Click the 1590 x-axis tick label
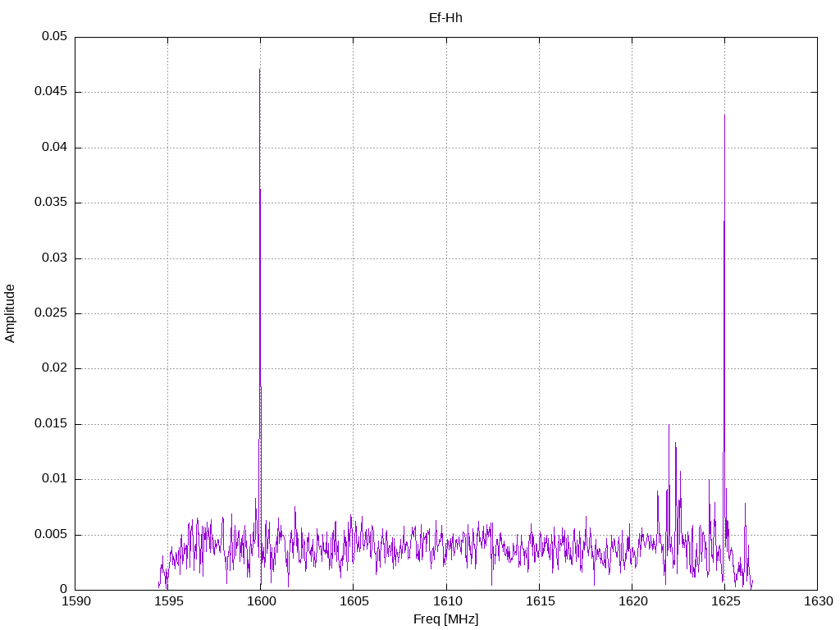The width and height of the screenshot is (840, 630). [x=76, y=601]
